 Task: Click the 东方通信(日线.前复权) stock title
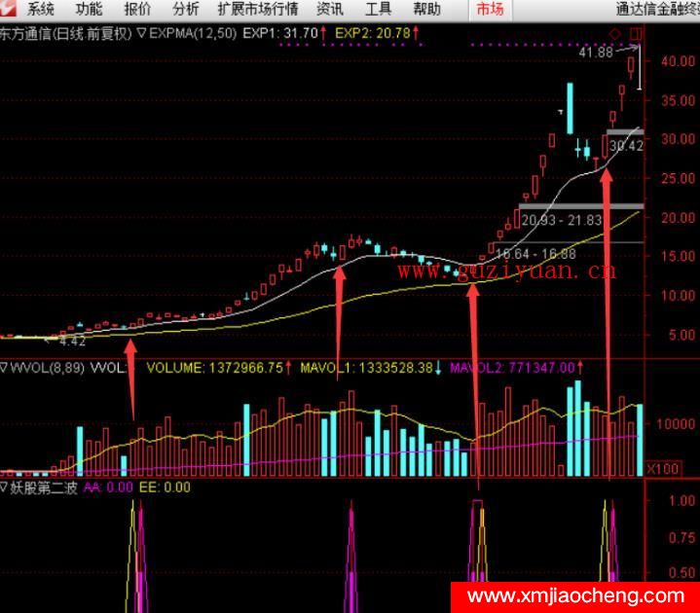click(66, 32)
